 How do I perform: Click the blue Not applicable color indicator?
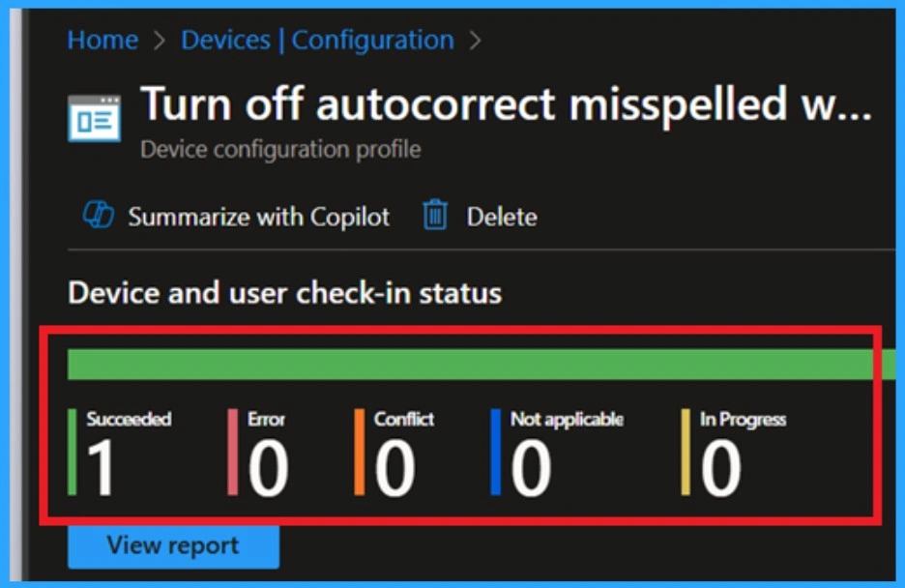tap(495, 453)
